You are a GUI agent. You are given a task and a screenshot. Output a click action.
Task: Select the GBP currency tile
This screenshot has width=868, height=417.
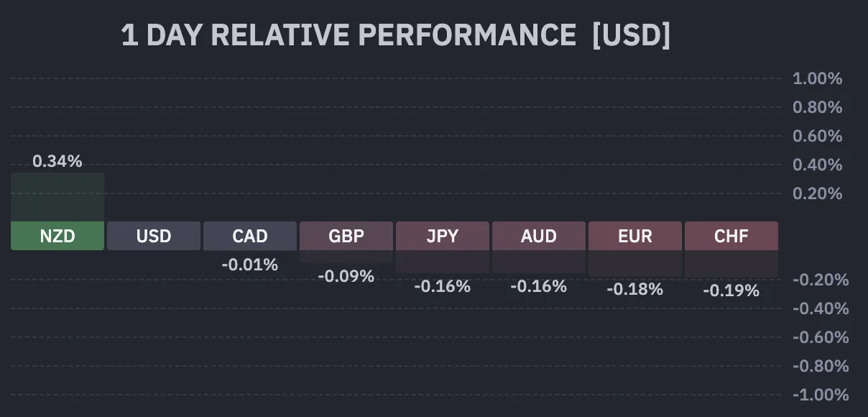[x=346, y=236]
